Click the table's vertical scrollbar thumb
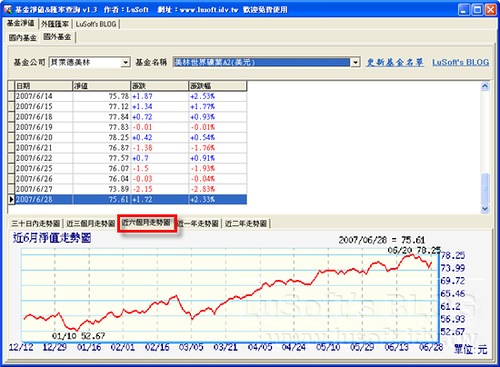Viewport: 500px width, 367px height. click(485, 188)
